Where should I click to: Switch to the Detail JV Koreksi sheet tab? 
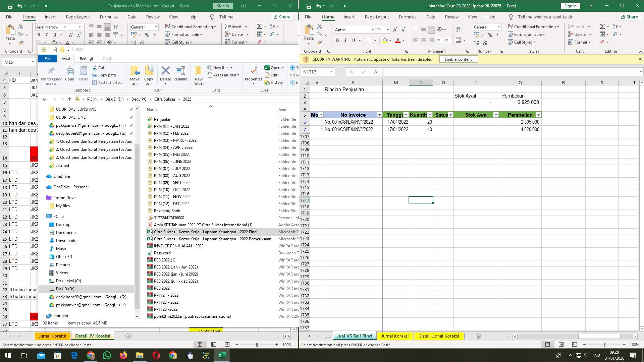pyautogui.click(x=93, y=336)
